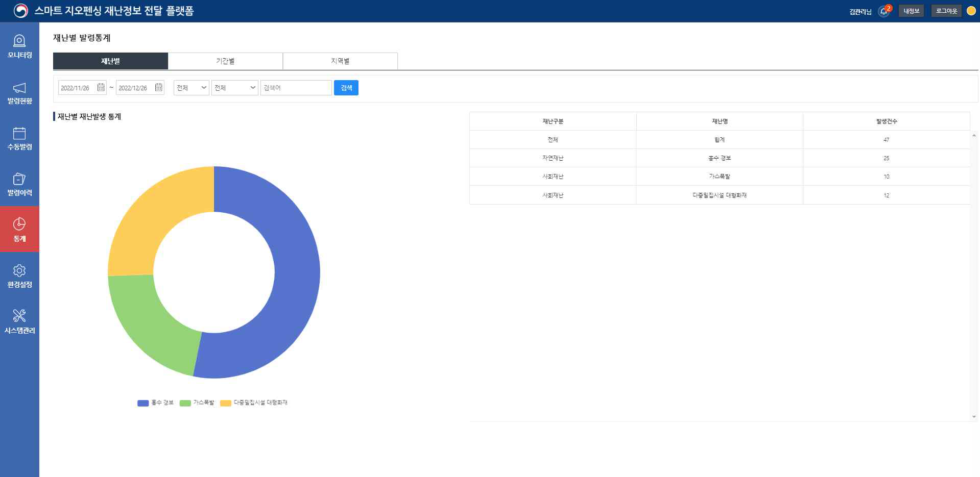980x477 pixels.
Task: Open 수동발령 calendar sidebar icon
Action: 19,133
